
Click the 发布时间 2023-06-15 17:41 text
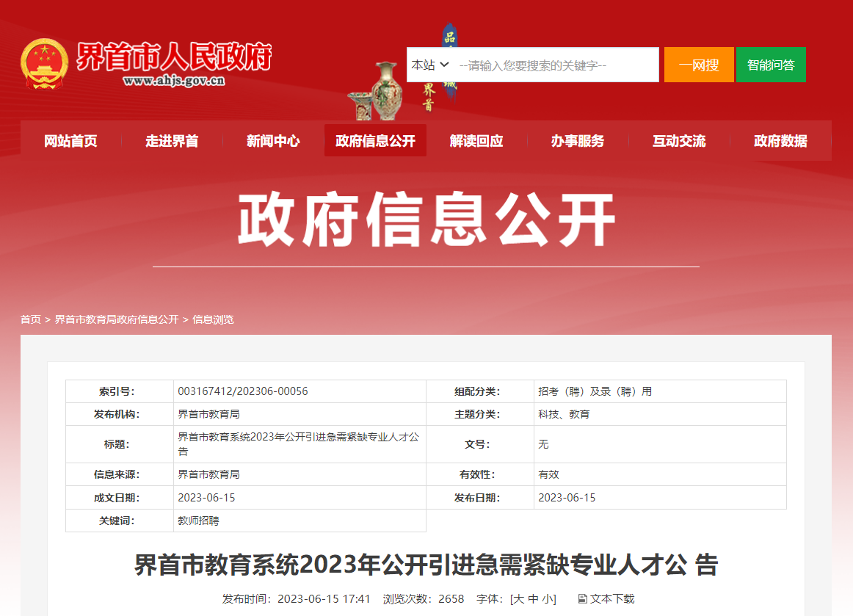296,599
